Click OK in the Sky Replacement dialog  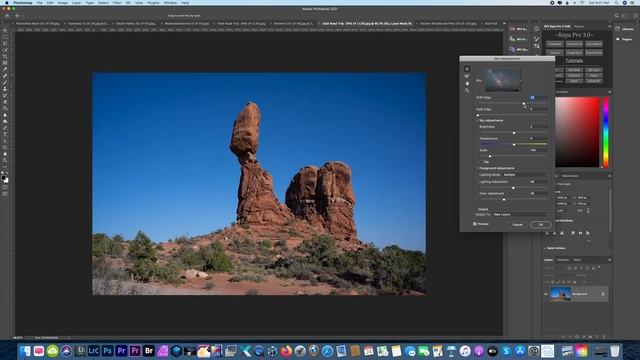tap(540, 224)
